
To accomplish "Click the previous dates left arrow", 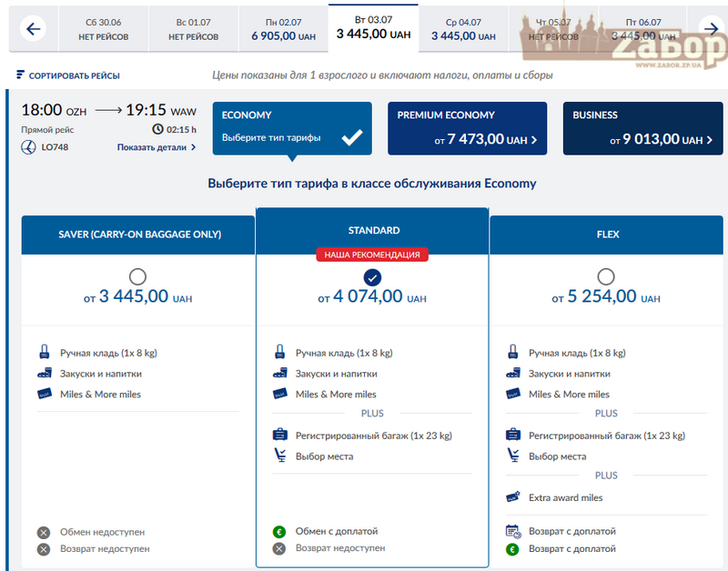I will pos(33,29).
